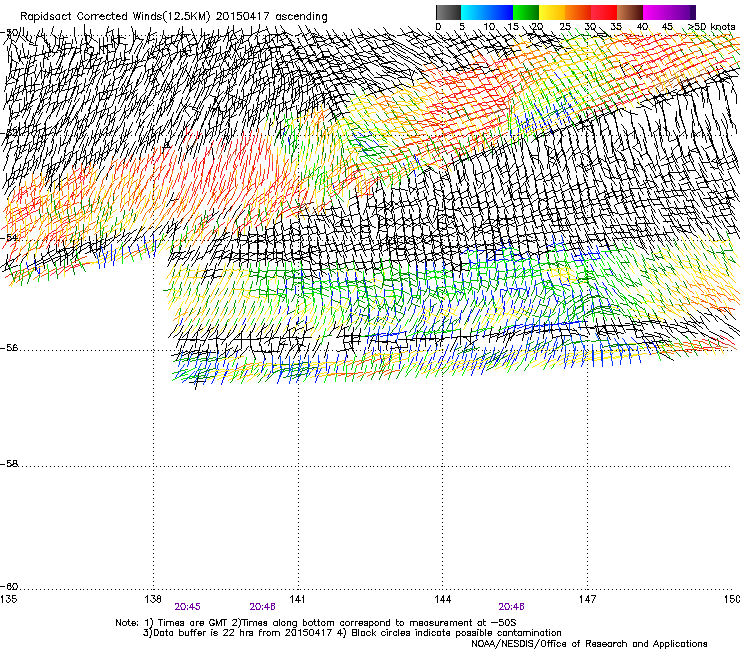The height and width of the screenshot is (650, 740).
Task: Click the gray 0-5 knots color swatch
Action: 448,12
